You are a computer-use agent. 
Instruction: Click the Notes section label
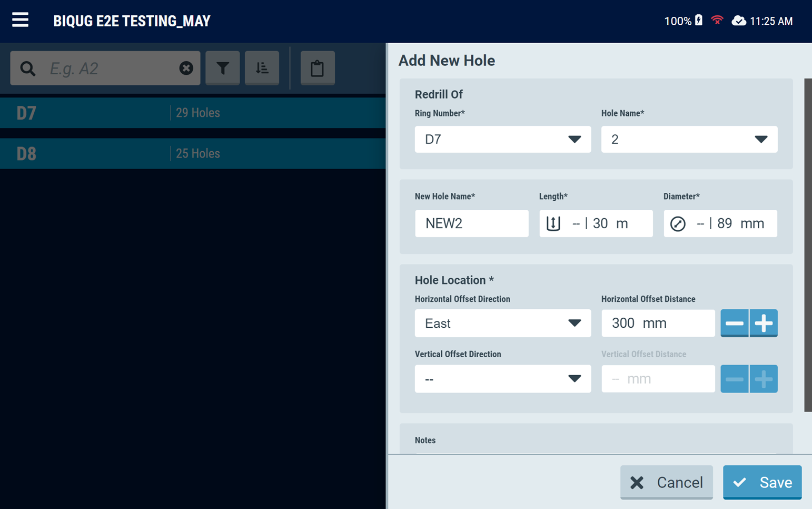point(425,440)
